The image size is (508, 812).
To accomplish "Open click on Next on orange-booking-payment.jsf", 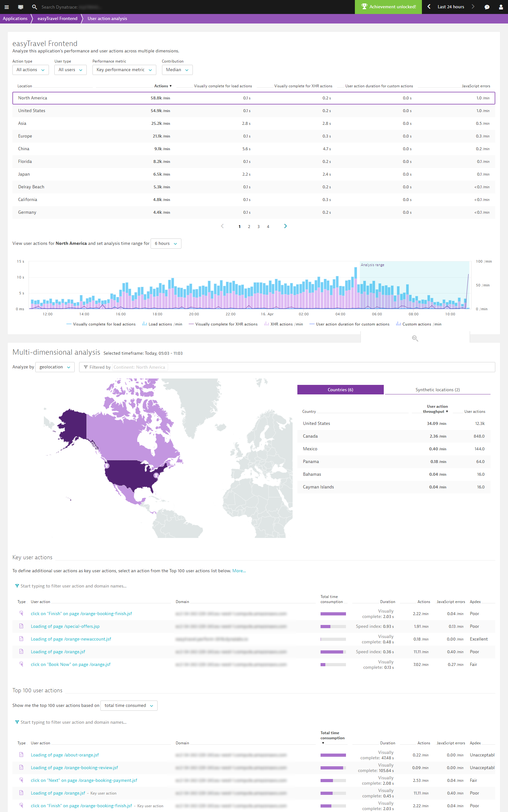I will coord(84,780).
